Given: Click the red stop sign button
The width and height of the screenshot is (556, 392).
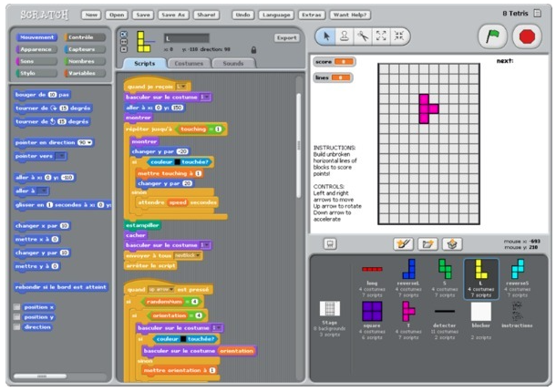Looking at the screenshot, I should click(527, 36).
